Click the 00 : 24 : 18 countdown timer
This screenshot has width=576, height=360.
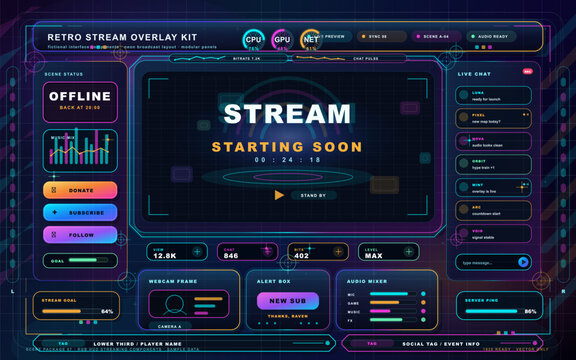pos(288,160)
